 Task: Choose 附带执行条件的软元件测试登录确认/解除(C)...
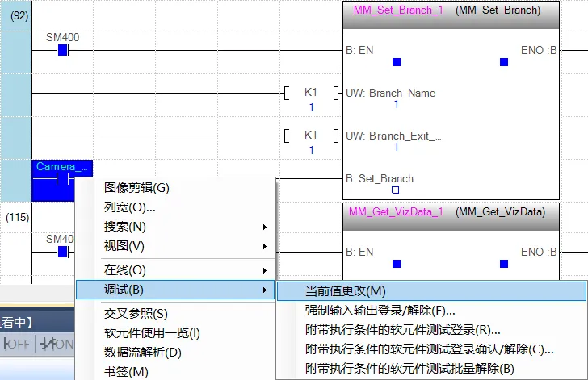(431, 349)
